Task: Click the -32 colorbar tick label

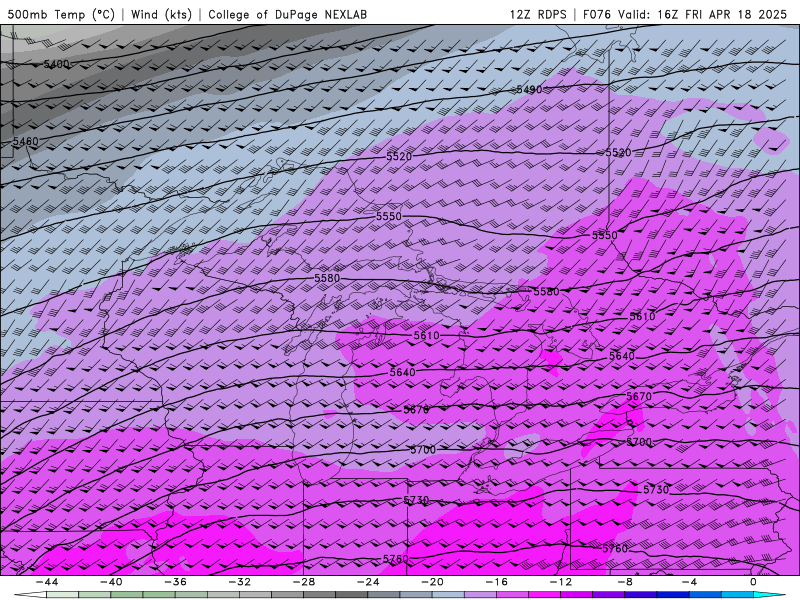Action: 239,582
